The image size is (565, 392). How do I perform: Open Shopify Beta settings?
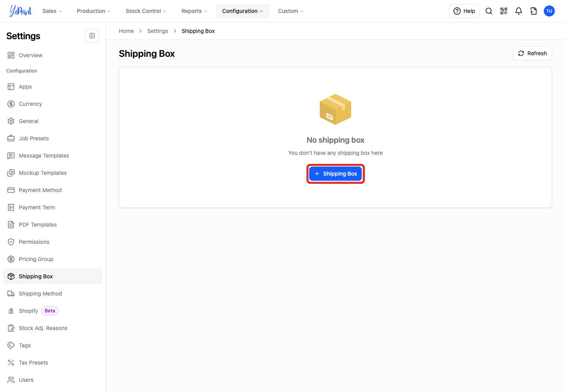pos(53,311)
